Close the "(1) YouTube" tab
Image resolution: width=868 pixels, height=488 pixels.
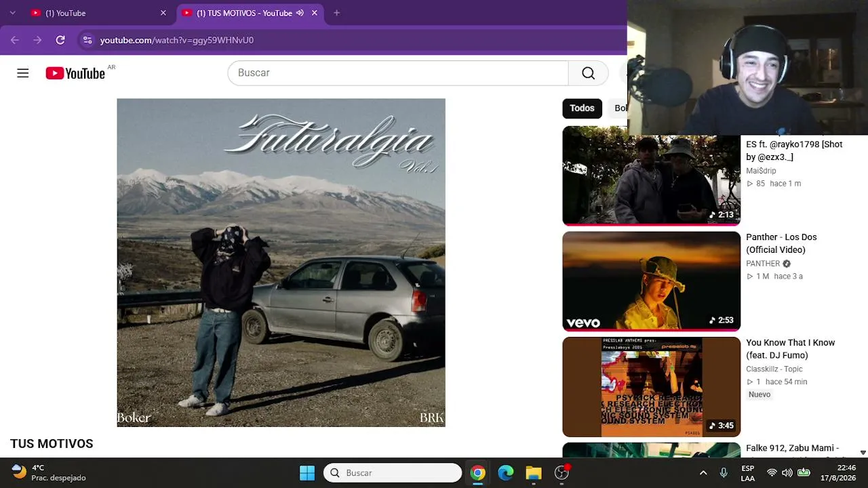163,13
